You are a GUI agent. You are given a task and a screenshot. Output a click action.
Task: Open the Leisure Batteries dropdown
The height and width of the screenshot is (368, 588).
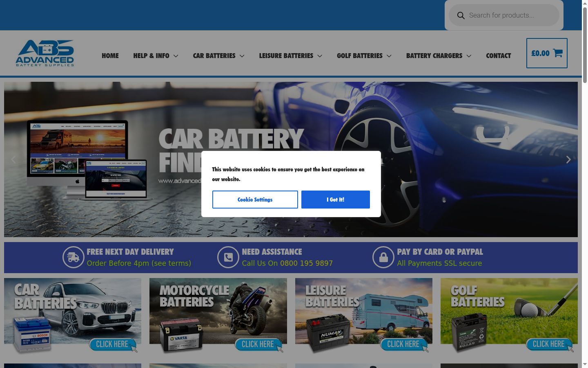coord(290,56)
